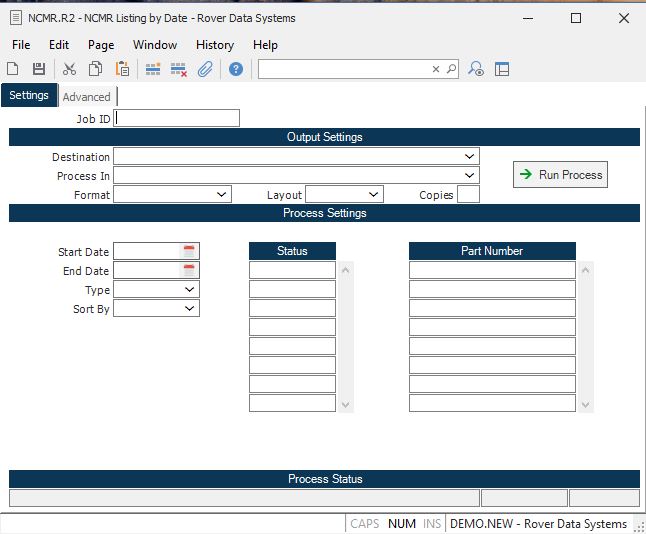Click the Copy icon in toolbar
This screenshot has height=534, width=646.
click(95, 69)
